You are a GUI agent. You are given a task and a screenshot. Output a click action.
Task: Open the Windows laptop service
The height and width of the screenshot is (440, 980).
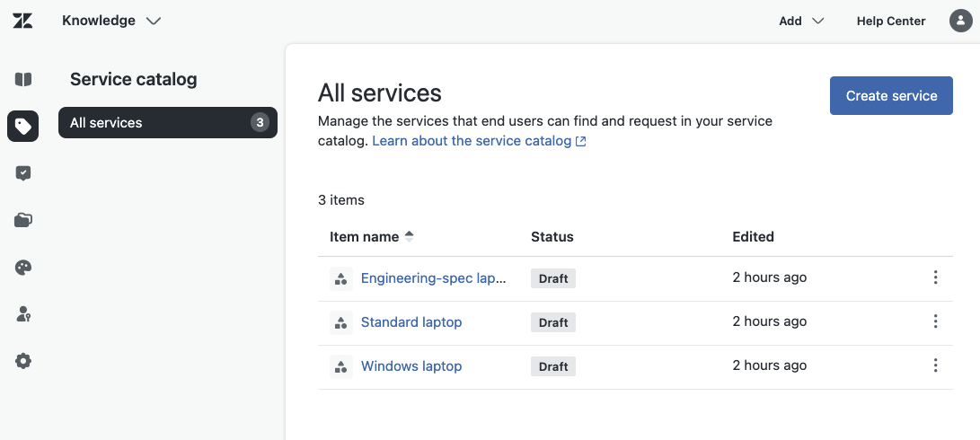point(411,366)
